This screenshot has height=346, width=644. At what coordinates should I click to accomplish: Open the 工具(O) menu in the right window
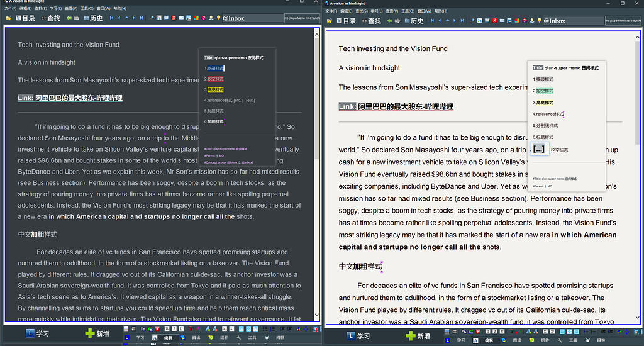[x=407, y=11]
